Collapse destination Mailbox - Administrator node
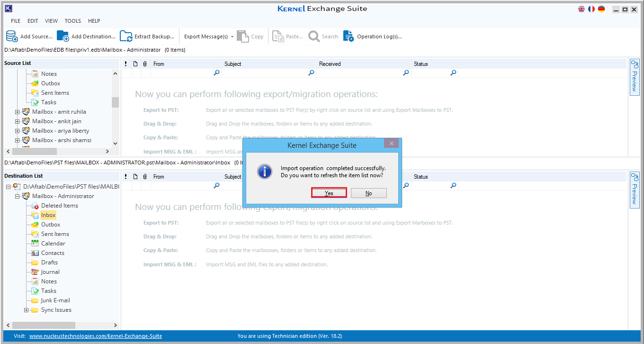Viewport: 644px width, 344px height. 18,196
